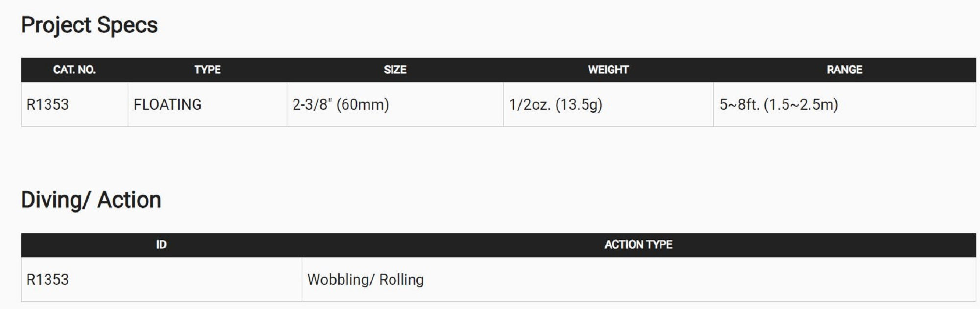This screenshot has width=980, height=309.
Task: Click the SIZE column header
Action: tap(395, 70)
